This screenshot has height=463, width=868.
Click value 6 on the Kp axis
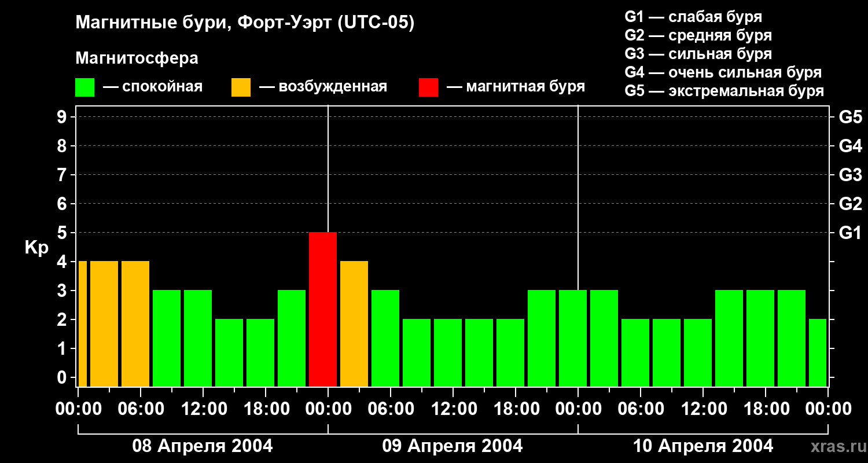pyautogui.click(x=63, y=204)
